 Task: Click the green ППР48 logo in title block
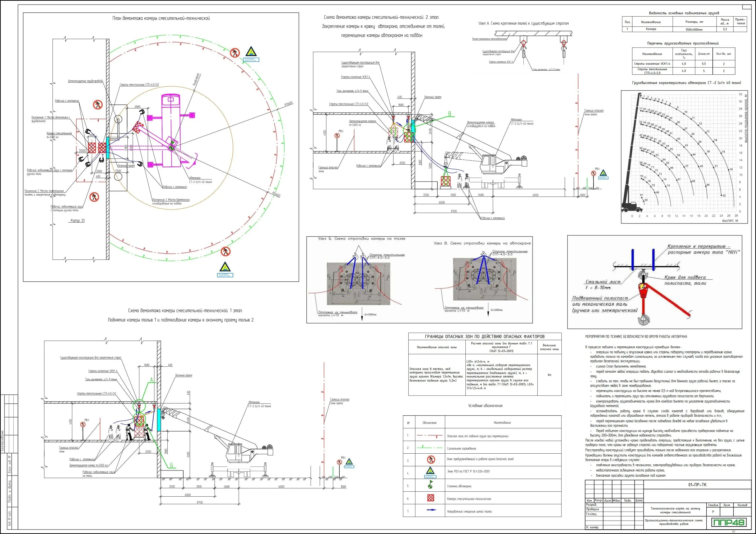tap(728, 522)
